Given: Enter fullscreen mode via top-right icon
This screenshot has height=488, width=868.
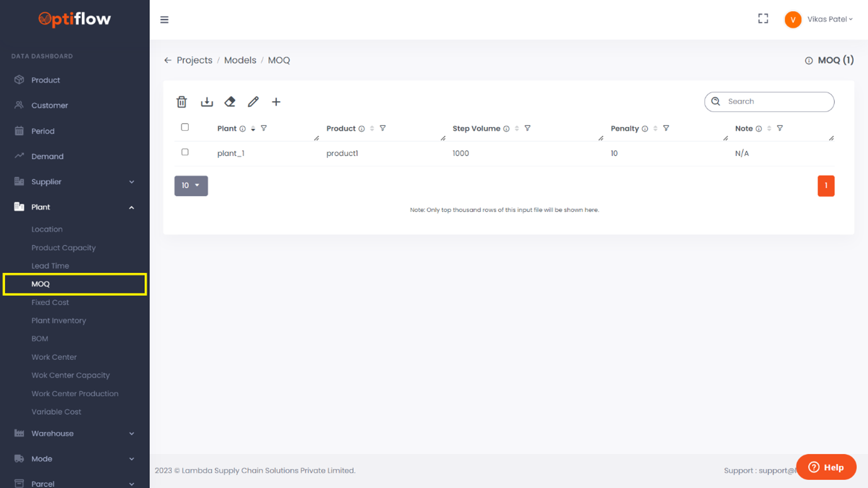Looking at the screenshot, I should coord(763,19).
